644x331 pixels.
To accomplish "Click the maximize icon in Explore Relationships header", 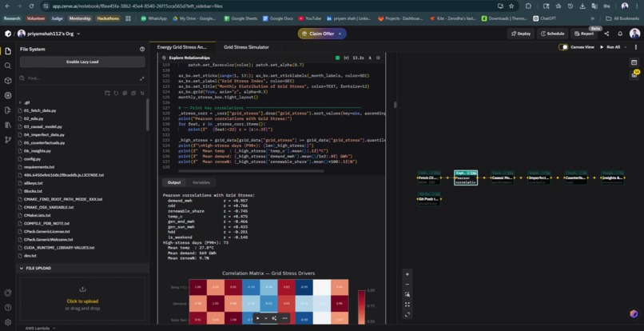I will [x=378, y=58].
